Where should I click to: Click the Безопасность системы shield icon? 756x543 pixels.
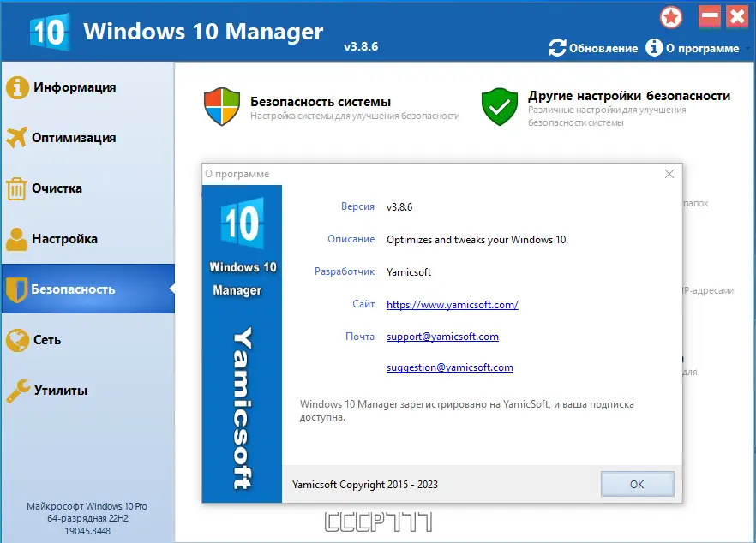pyautogui.click(x=221, y=103)
